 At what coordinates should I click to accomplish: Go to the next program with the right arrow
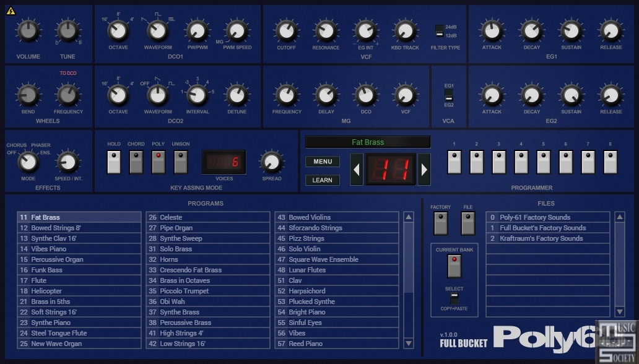[x=424, y=169]
